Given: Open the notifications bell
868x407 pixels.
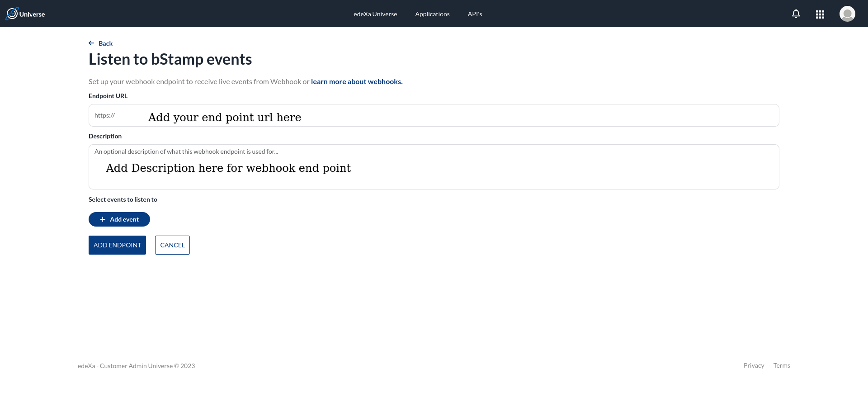Looking at the screenshot, I should click(x=796, y=14).
